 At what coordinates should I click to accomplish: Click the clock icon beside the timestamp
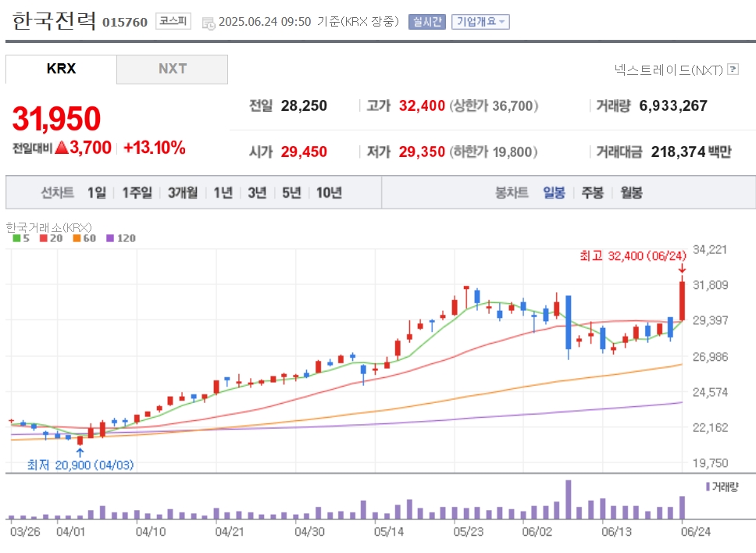tap(209, 23)
